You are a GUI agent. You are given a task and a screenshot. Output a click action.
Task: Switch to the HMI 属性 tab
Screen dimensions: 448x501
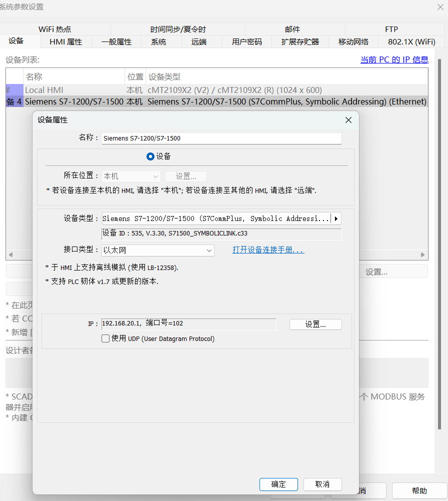pos(65,42)
